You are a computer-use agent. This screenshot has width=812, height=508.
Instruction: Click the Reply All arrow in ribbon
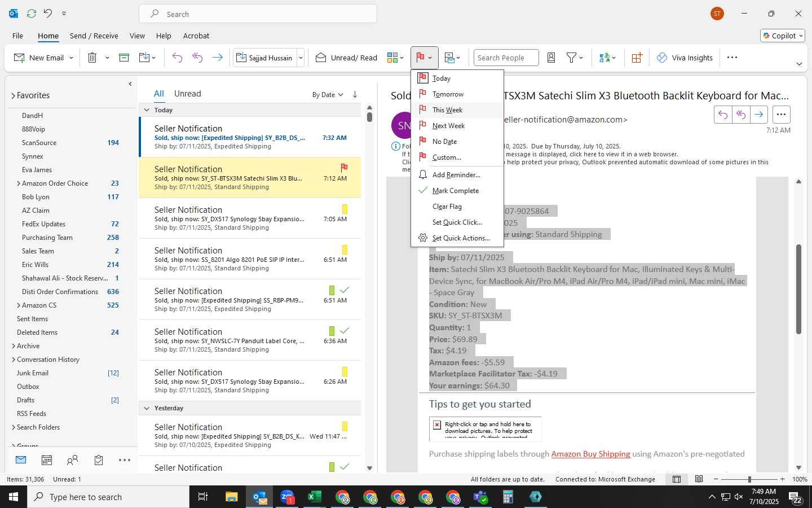tap(197, 58)
